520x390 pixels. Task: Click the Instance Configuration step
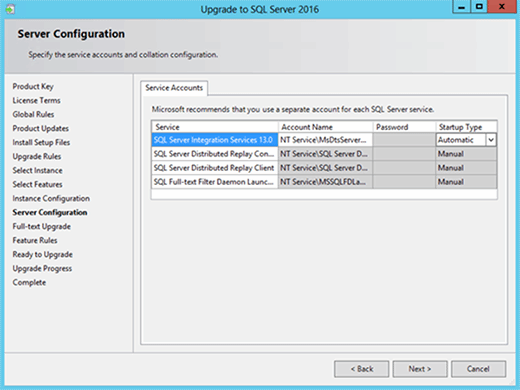point(51,199)
